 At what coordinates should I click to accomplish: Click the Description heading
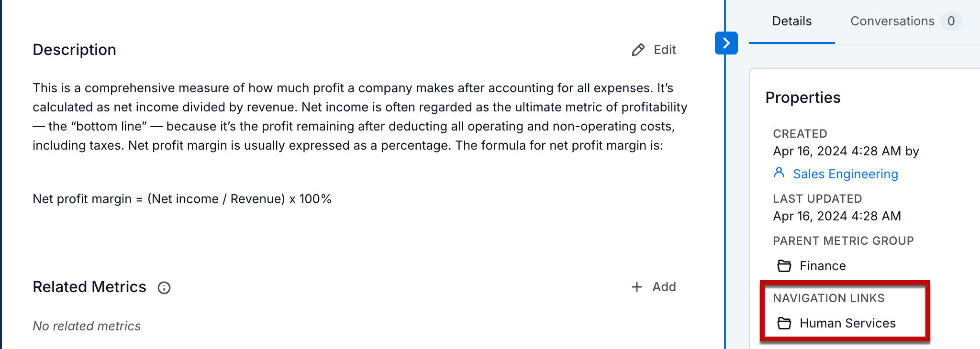click(74, 50)
